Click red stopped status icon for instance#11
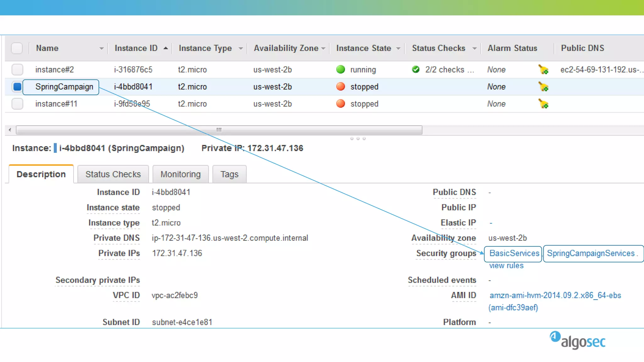The width and height of the screenshot is (644, 362). pos(341,104)
